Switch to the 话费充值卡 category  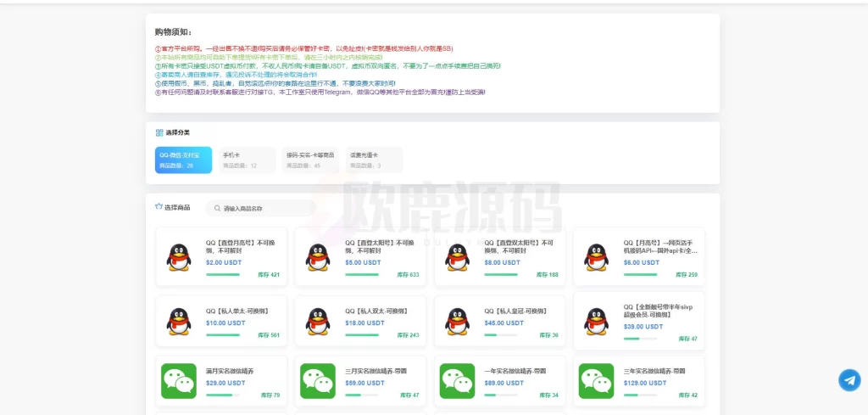374,160
